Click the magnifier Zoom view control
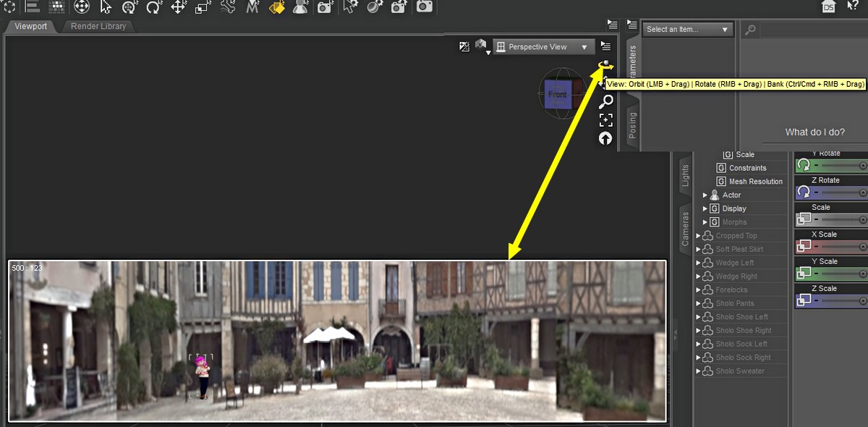The width and height of the screenshot is (868, 427). pyautogui.click(x=606, y=101)
